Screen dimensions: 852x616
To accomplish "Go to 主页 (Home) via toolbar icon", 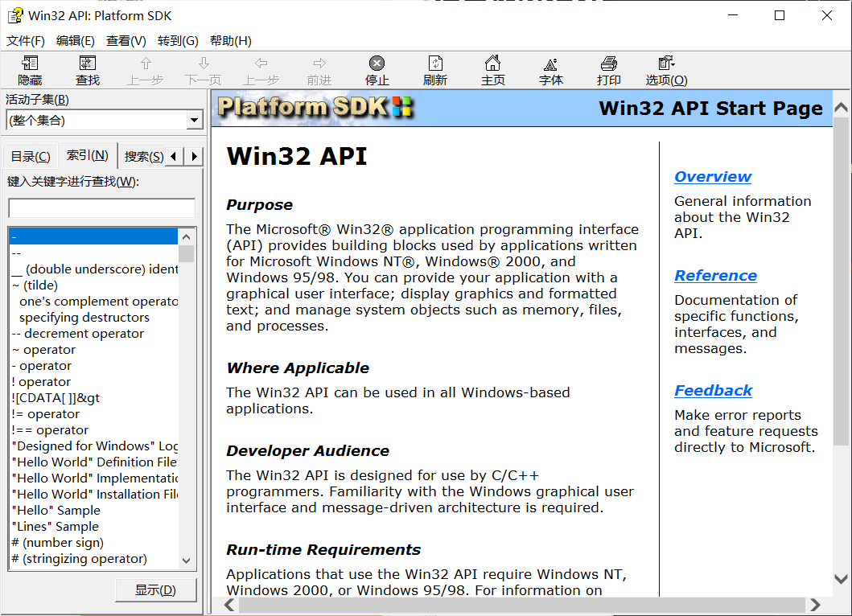I will click(493, 71).
